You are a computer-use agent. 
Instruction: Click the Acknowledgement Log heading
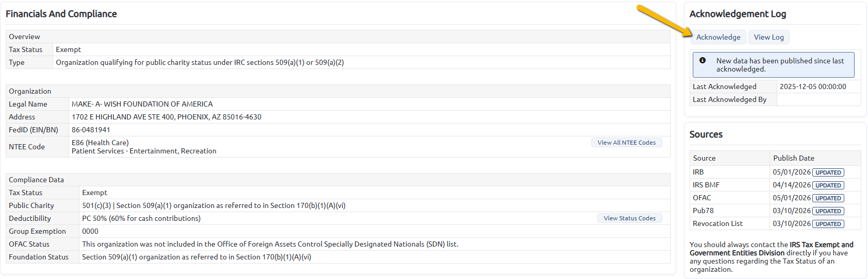738,14
